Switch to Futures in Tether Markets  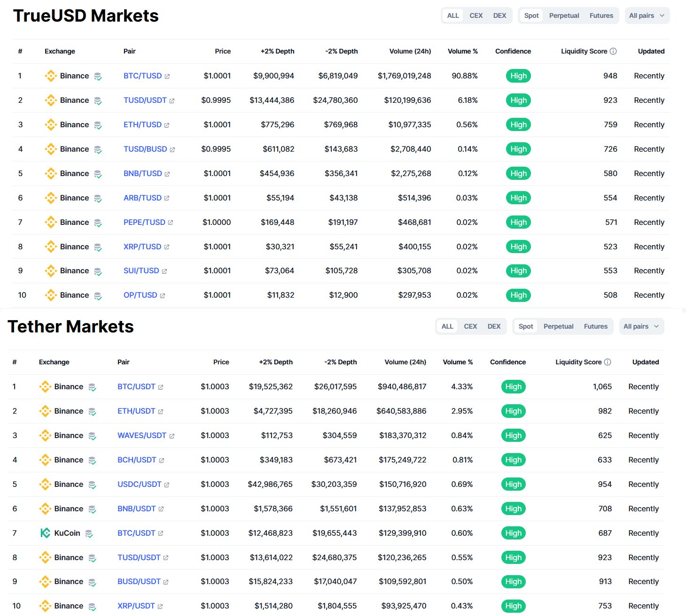pyautogui.click(x=596, y=326)
